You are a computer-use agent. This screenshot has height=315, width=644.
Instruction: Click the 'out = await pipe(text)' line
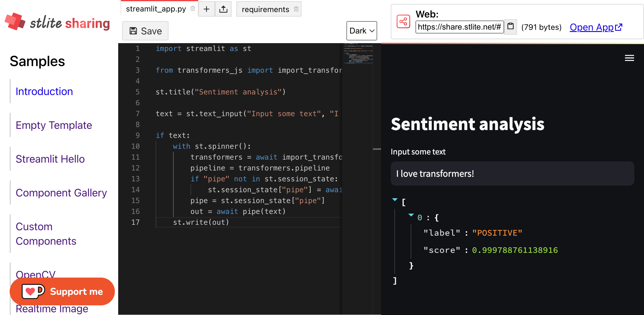[238, 212]
